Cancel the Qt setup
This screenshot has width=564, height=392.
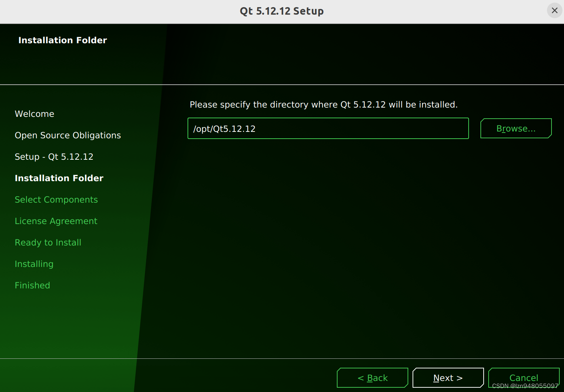click(524, 378)
